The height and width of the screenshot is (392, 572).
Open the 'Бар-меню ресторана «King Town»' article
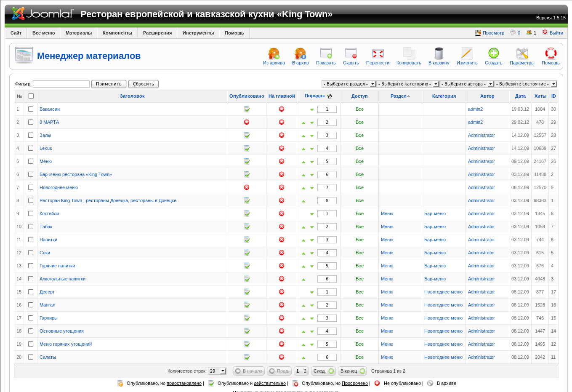coord(76,174)
